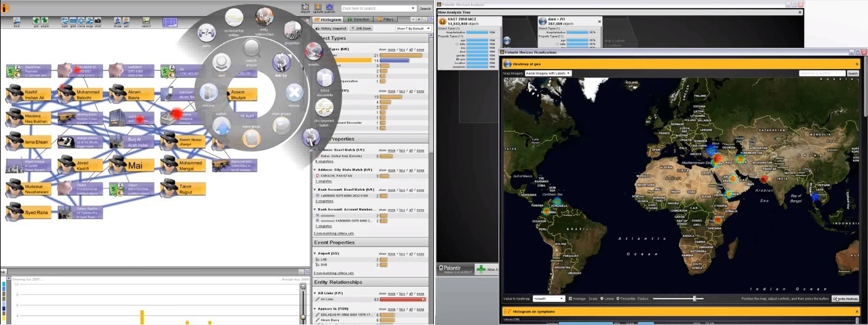Choose show groups in radial menu
The width and height of the screenshot is (868, 325).
pos(281,125)
